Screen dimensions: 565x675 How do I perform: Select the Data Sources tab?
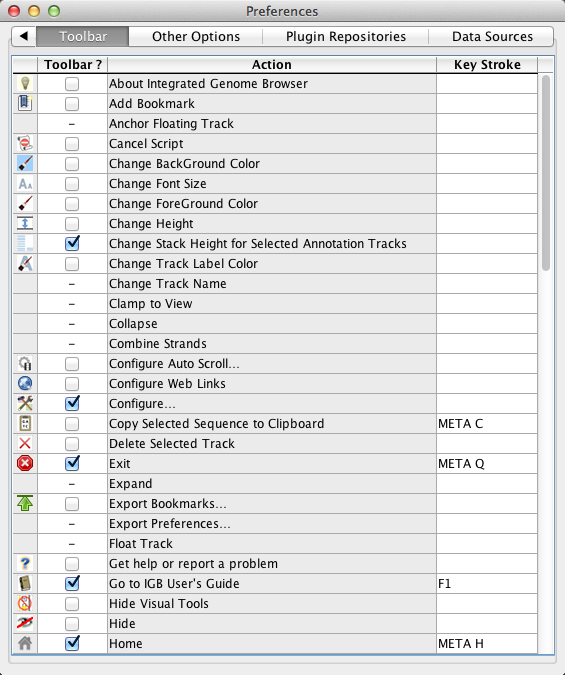pyautogui.click(x=492, y=36)
